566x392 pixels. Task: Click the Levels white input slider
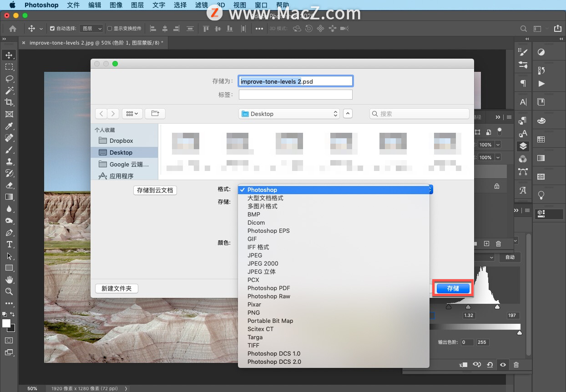(x=497, y=307)
